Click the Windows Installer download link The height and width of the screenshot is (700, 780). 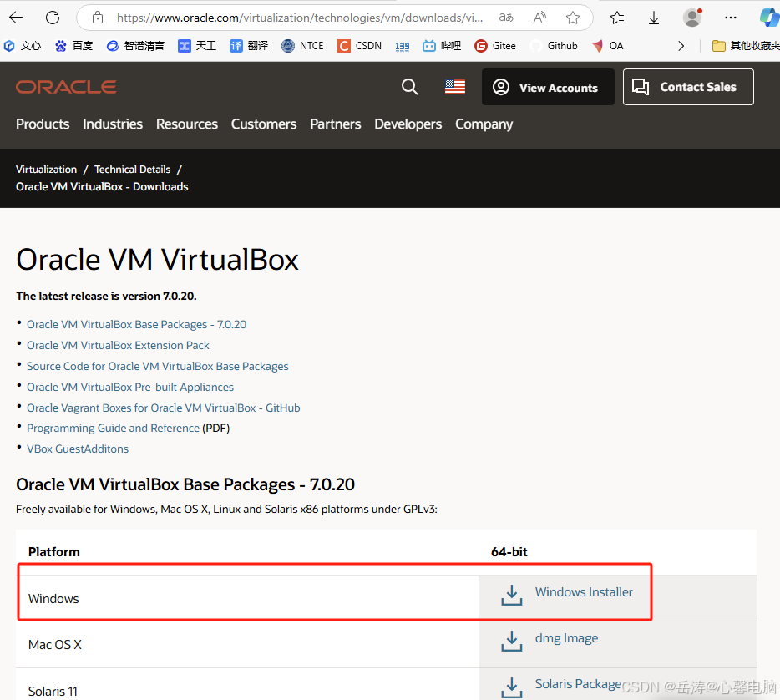pyautogui.click(x=584, y=592)
